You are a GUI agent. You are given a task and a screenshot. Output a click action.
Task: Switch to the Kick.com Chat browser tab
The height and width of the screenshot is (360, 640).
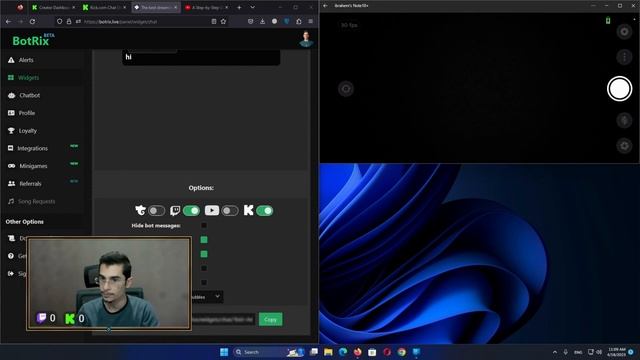click(104, 7)
